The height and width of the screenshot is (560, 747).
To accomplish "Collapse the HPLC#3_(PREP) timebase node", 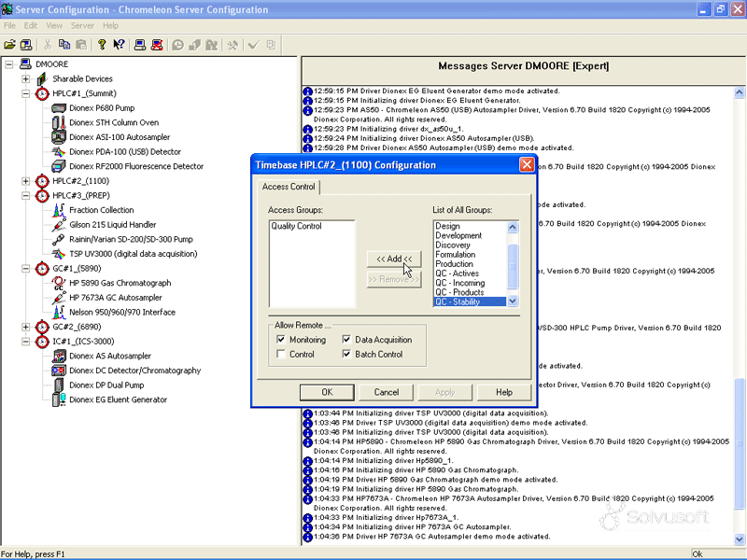I will coord(26,196).
